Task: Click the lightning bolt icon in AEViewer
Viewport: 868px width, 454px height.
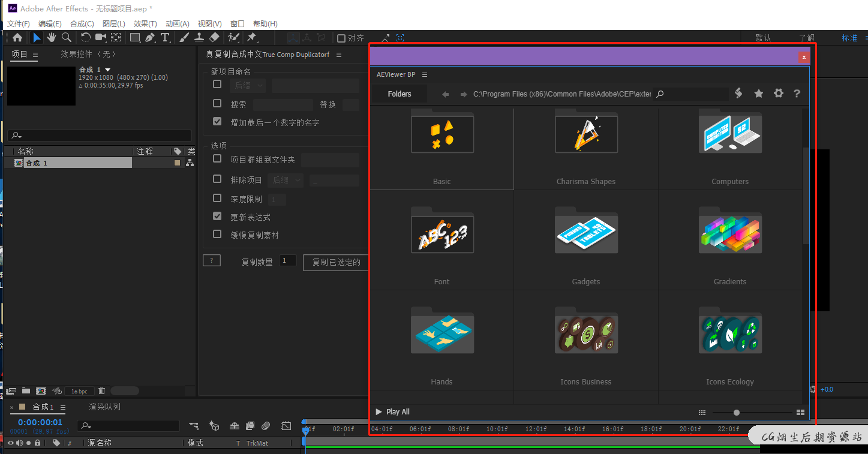Action: [x=738, y=93]
